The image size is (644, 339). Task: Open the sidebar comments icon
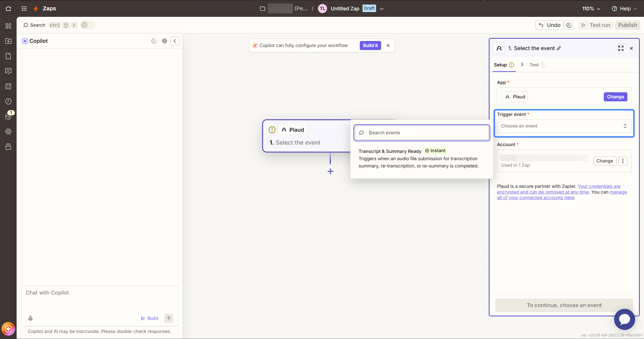click(8, 71)
